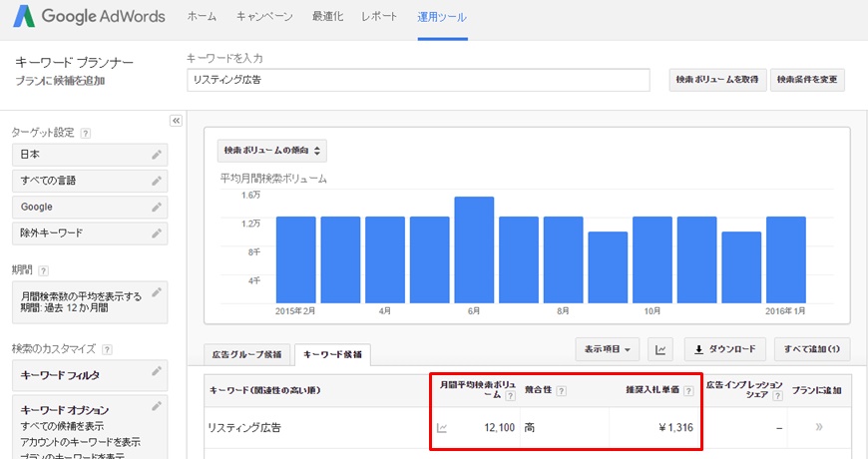Click help icon beside 競合性 column header
Viewport: 868px width, 459px height.
pos(561,389)
